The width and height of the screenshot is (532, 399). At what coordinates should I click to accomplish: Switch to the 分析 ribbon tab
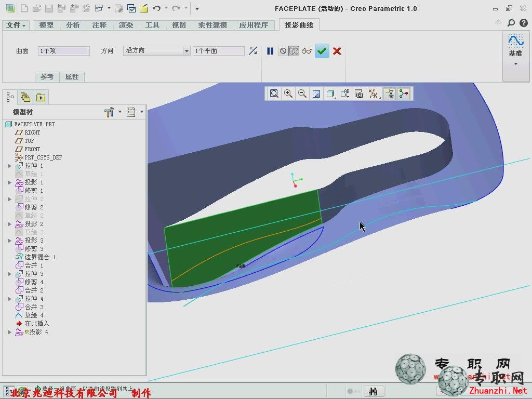(x=73, y=25)
